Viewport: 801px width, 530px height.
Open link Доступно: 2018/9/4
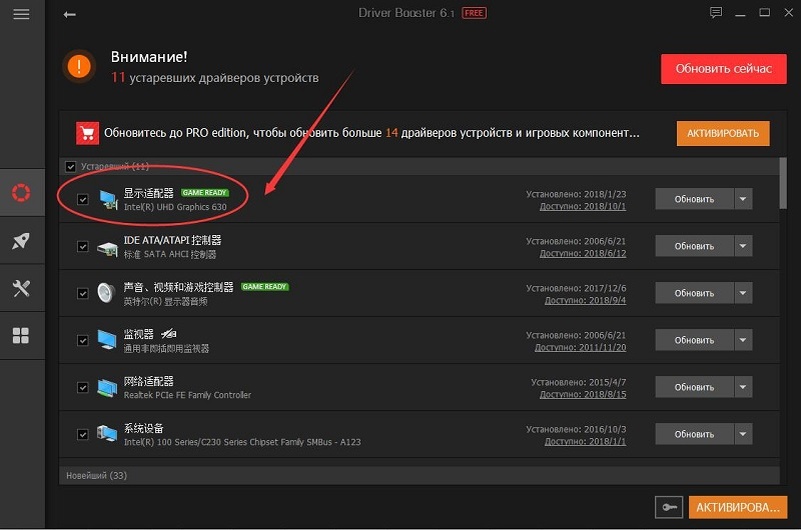point(585,300)
